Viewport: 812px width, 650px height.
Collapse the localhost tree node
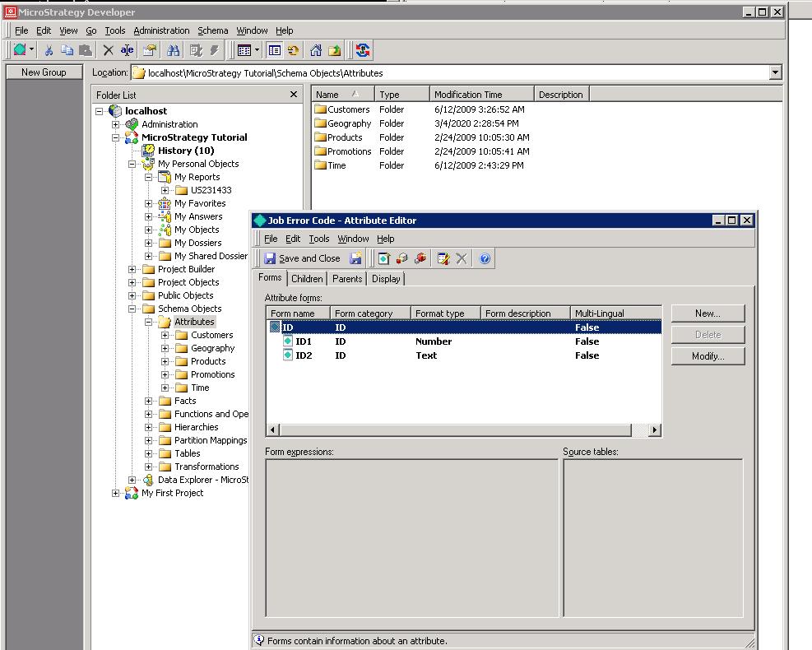[x=99, y=111]
